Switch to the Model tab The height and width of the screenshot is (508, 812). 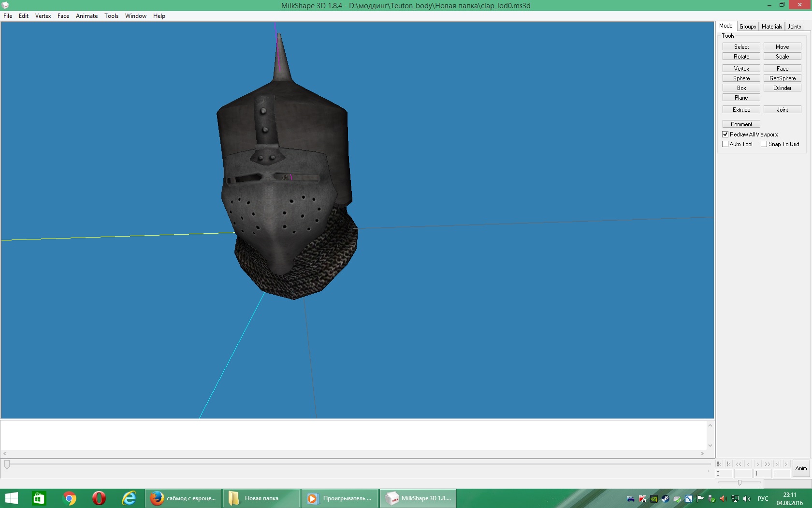click(726, 26)
